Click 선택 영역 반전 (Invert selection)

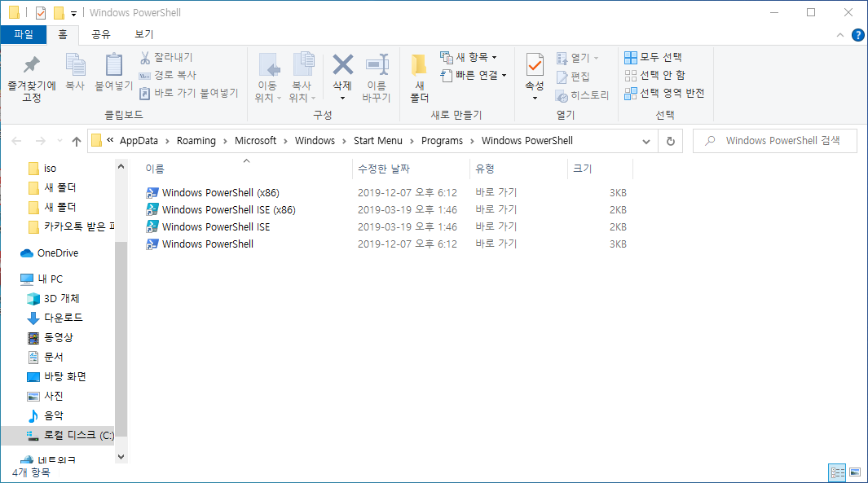pos(664,93)
